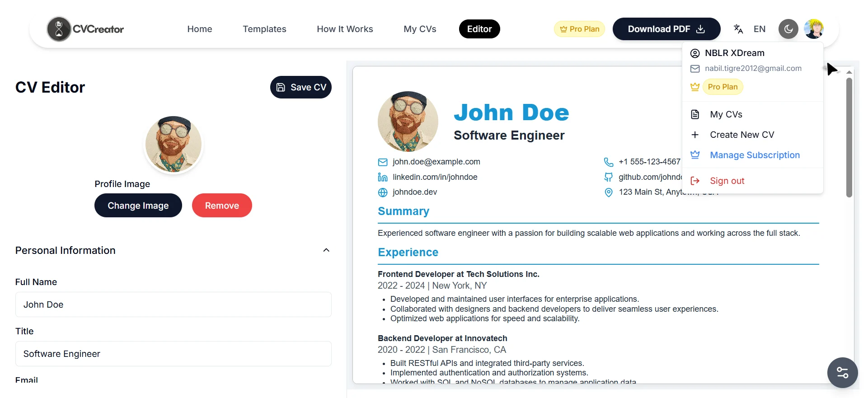Click the document icon next to My CVs

(x=695, y=114)
